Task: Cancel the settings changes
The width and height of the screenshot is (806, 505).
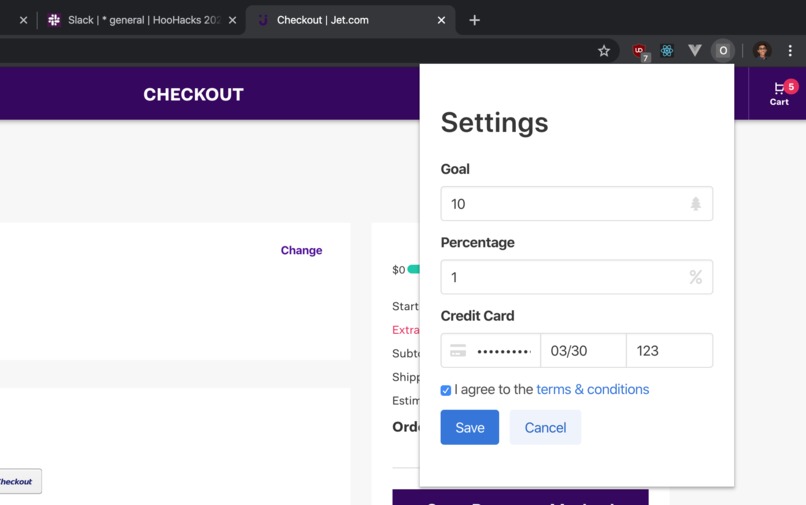Action: click(x=545, y=427)
